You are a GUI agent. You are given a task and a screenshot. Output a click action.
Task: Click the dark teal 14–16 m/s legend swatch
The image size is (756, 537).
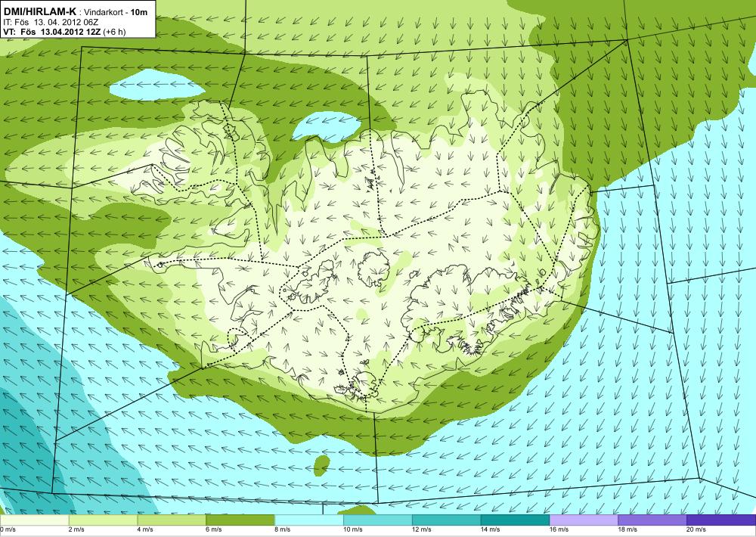[515, 520]
